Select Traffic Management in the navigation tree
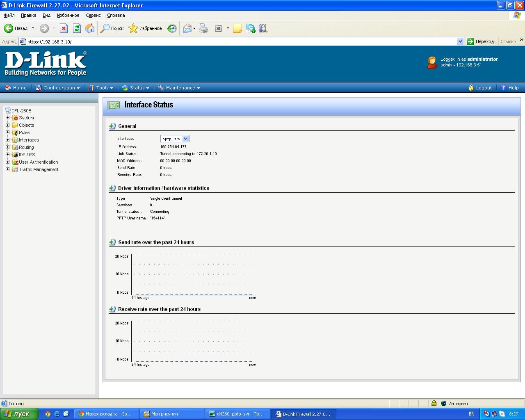525x420 pixels. point(39,169)
